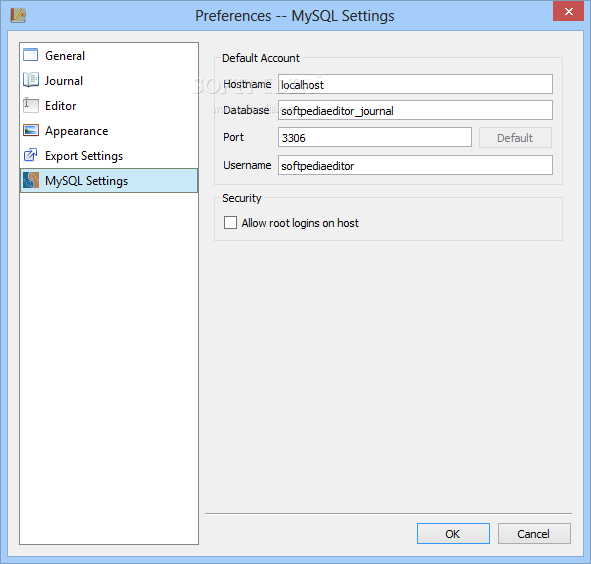Click the Hostname label

(247, 84)
